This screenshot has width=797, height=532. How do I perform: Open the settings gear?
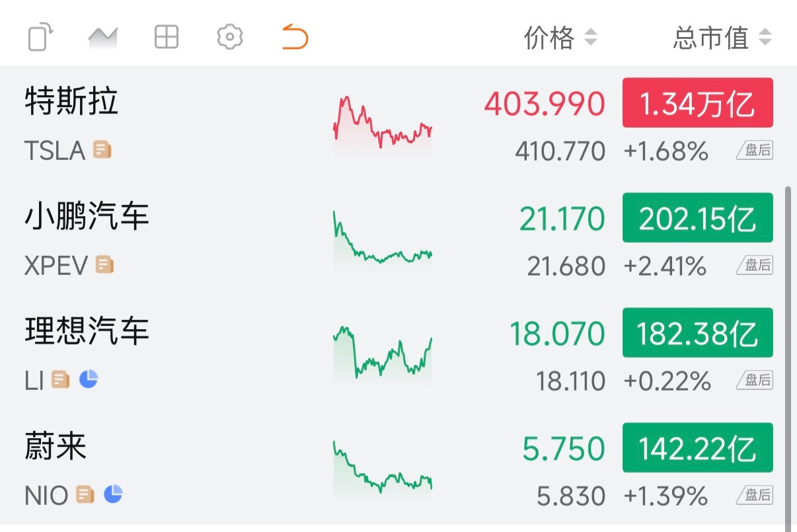[x=229, y=38]
